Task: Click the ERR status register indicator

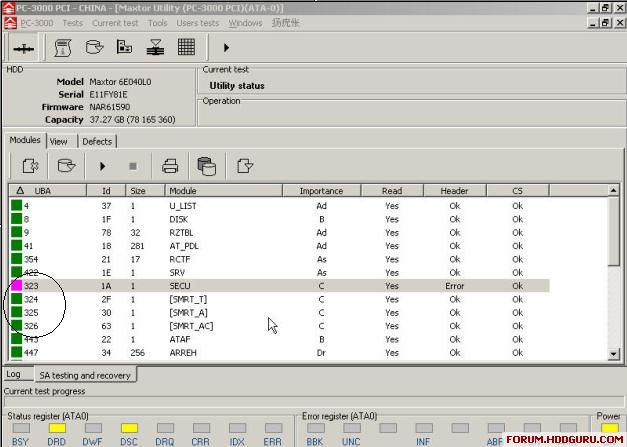Action: click(274, 428)
